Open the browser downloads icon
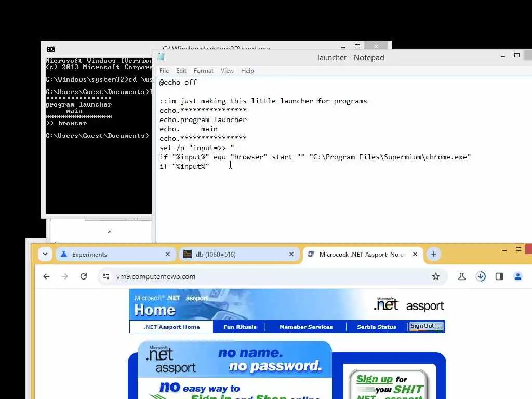Image resolution: width=532 pixels, height=399 pixels. pos(481,276)
